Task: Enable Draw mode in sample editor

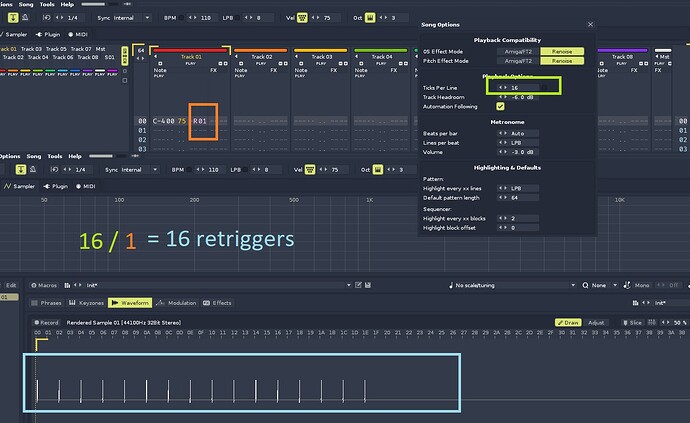Action: [568, 323]
